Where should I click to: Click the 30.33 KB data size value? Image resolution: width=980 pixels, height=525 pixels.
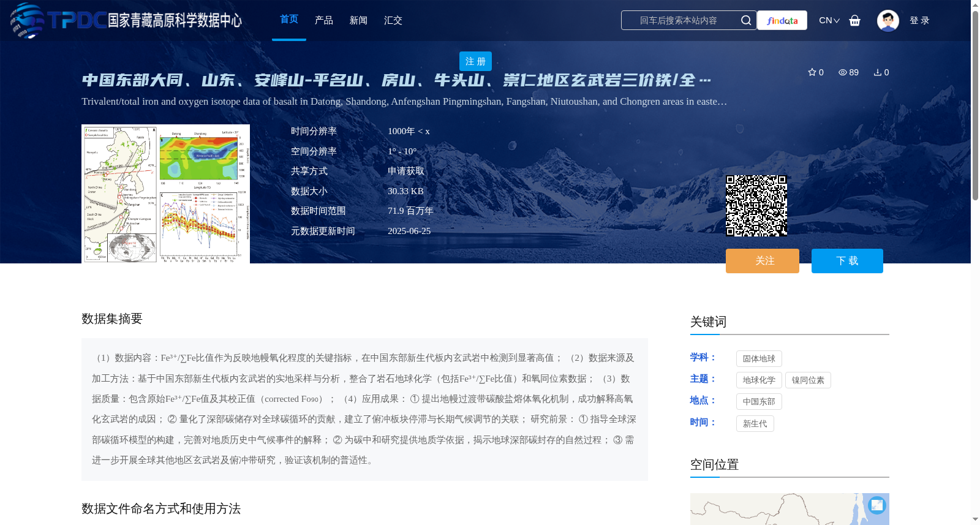pyautogui.click(x=405, y=191)
